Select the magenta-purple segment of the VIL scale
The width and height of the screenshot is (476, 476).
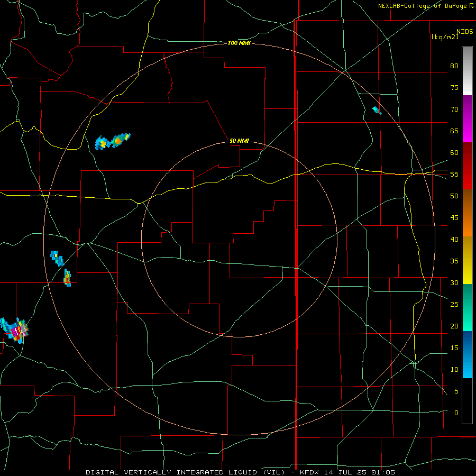[467, 119]
